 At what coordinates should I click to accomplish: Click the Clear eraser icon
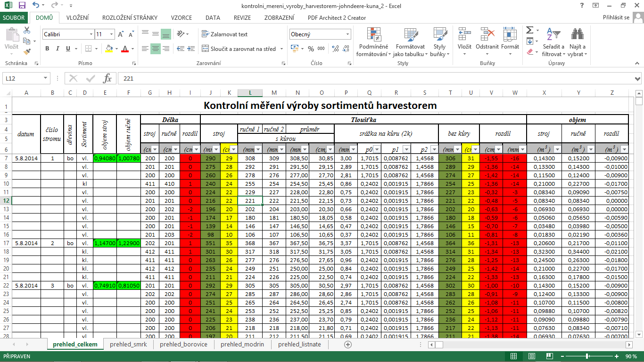click(x=529, y=52)
